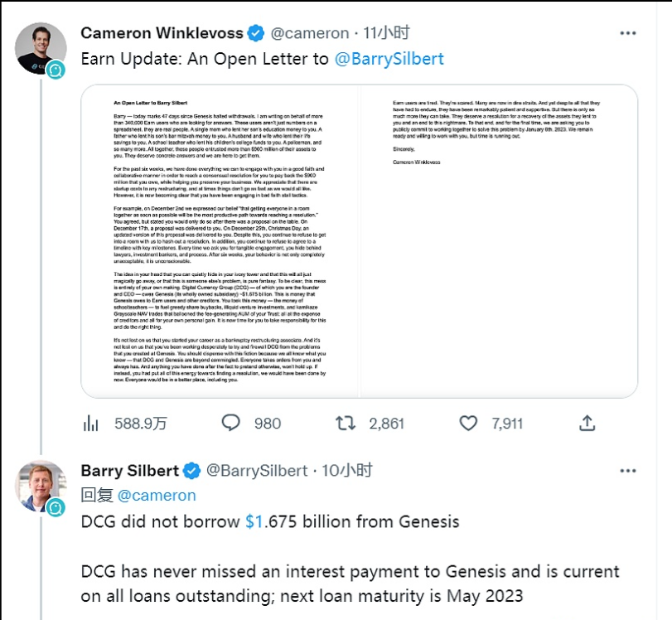
Task: Click the $1 cashtag link in reply
Action: click(254, 522)
